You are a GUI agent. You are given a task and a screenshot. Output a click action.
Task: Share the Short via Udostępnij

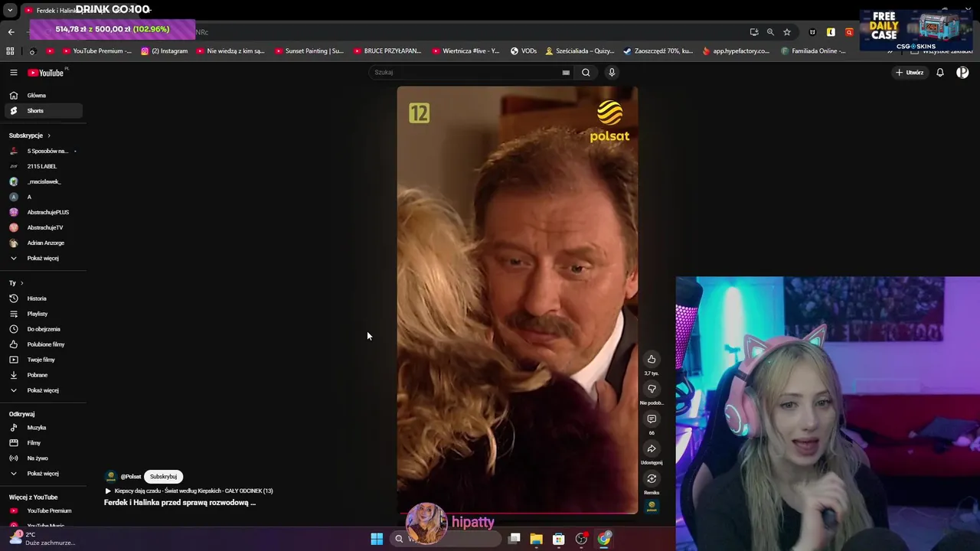pos(652,448)
